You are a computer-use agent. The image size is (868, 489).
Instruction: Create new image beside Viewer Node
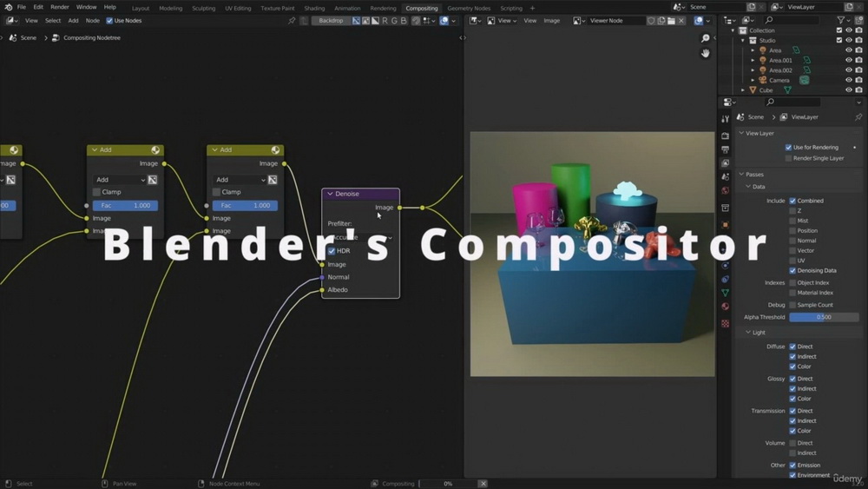661,21
